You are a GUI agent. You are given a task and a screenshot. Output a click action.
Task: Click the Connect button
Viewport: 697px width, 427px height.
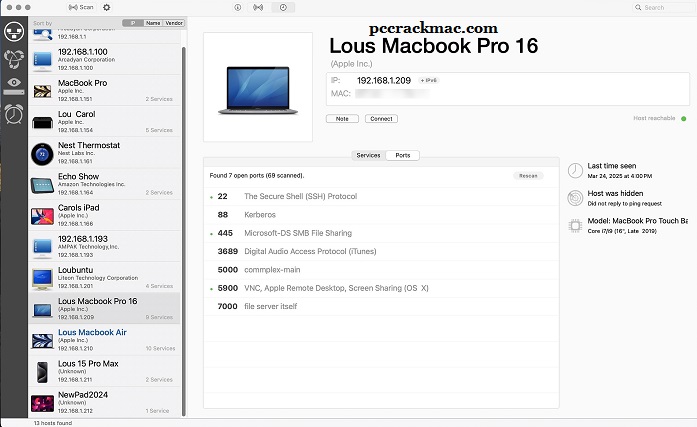point(381,119)
